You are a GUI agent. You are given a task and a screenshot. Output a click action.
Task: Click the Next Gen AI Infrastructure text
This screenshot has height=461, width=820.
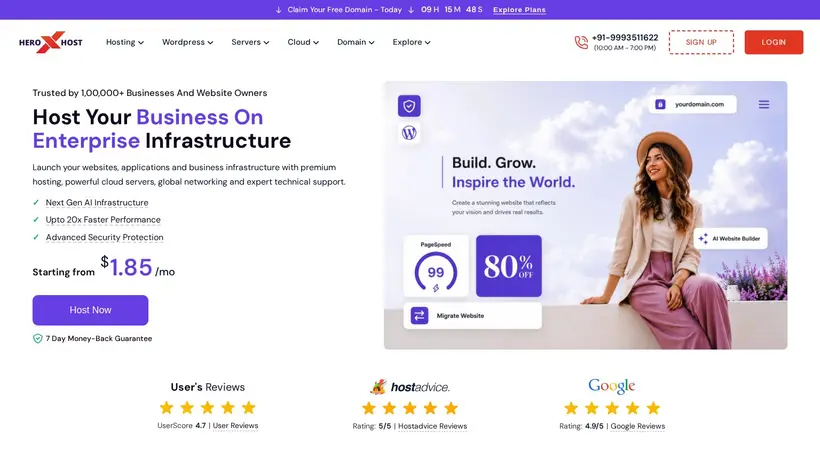(97, 202)
